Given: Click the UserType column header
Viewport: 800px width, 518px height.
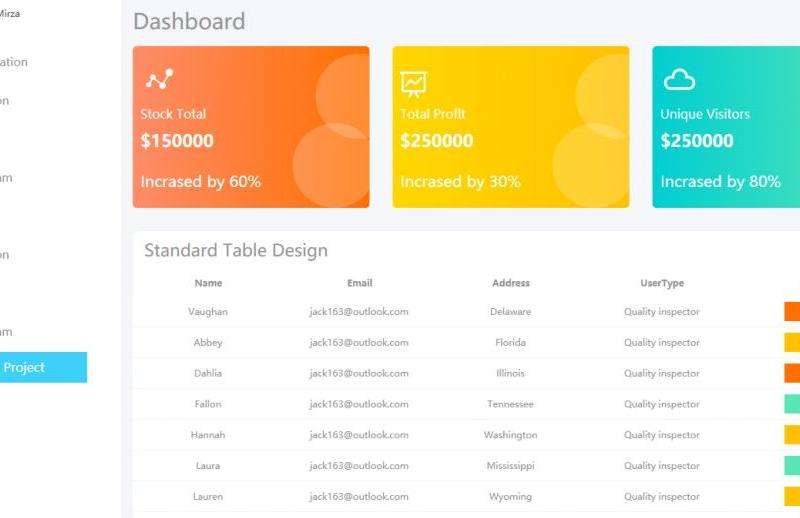Looking at the screenshot, I should [x=661, y=283].
